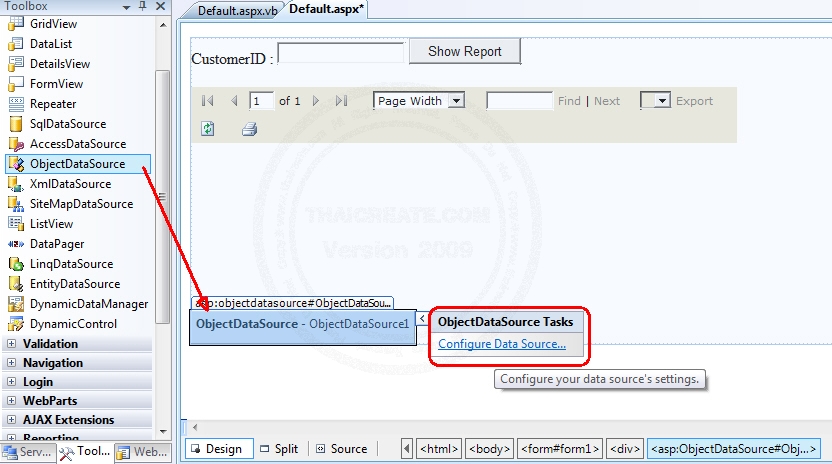Pin the Toolbox panel
The width and height of the screenshot is (832, 464).
142,6
